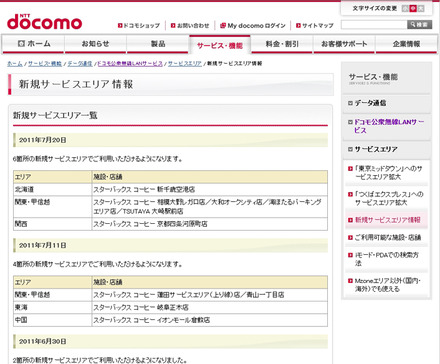Click the 京都四条河原町店 Starbucks cell
Screen dimensions: 440x364
(209, 224)
